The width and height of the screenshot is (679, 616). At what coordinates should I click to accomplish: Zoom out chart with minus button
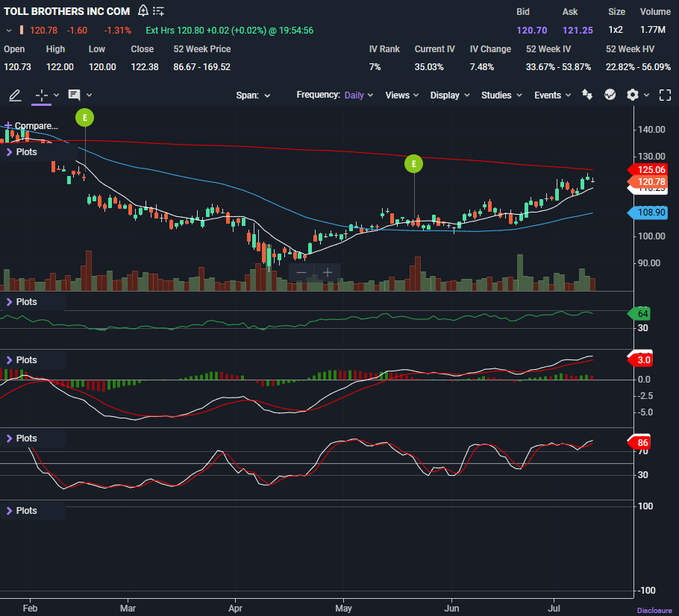[x=302, y=273]
